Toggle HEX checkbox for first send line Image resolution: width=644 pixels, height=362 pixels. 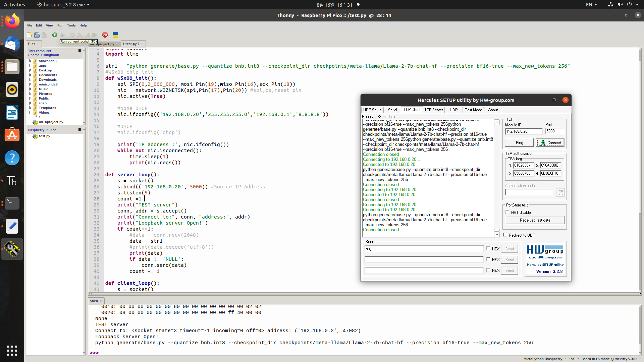(x=488, y=248)
